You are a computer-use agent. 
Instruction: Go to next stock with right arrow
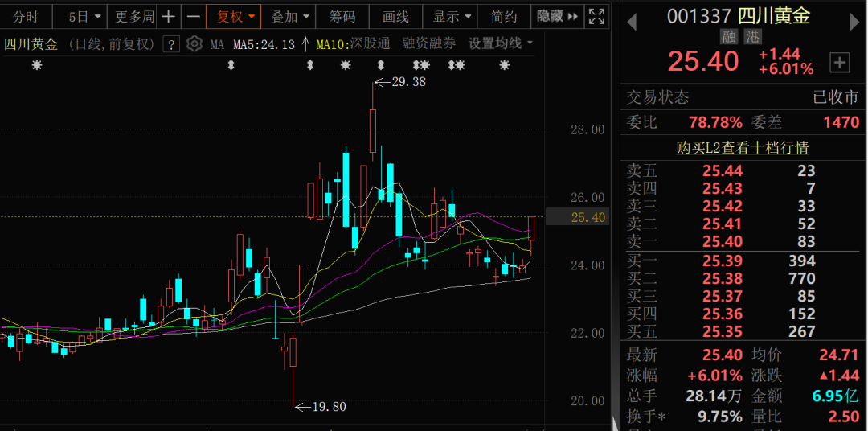[x=854, y=22]
